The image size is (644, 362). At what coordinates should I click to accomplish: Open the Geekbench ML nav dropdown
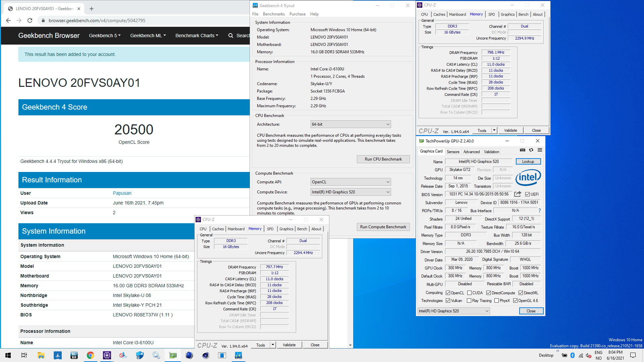coord(148,36)
